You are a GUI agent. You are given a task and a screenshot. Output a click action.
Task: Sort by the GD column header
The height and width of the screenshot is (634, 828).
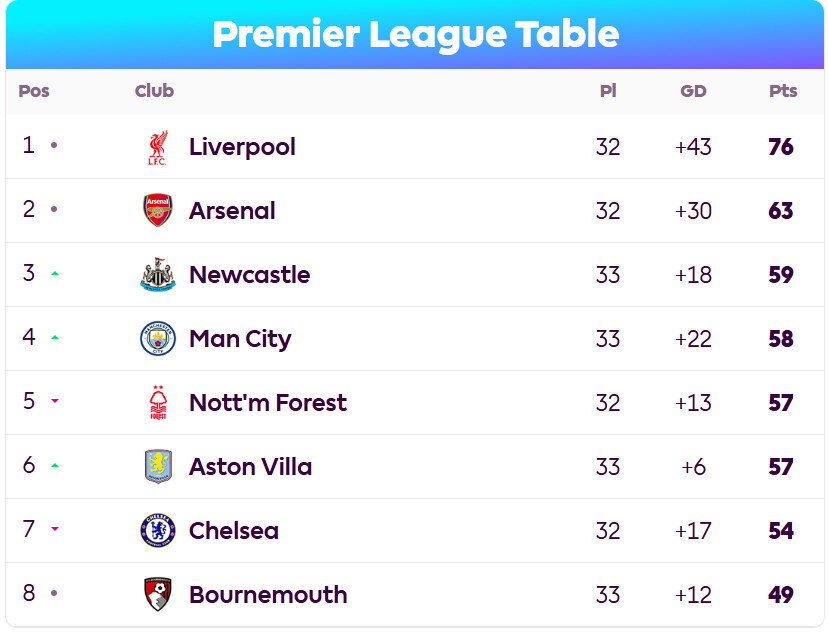(x=693, y=91)
